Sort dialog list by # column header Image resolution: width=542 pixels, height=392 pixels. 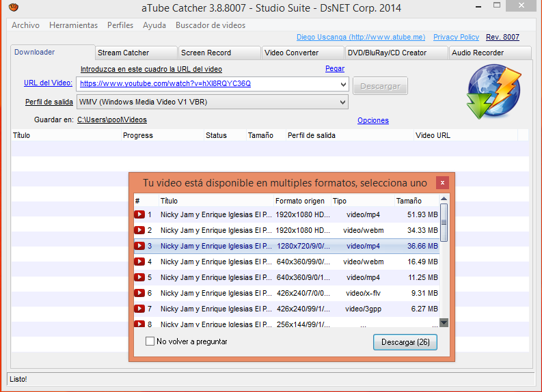[x=146, y=201]
